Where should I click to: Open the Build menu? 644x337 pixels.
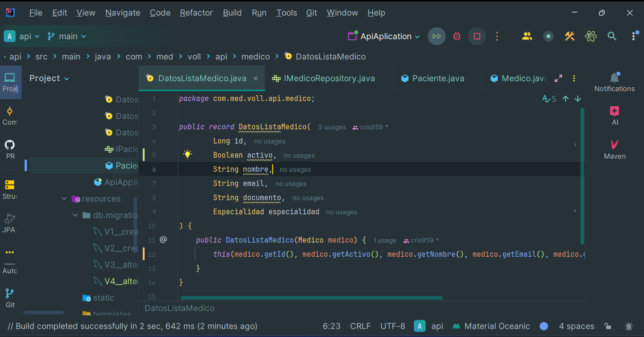232,13
